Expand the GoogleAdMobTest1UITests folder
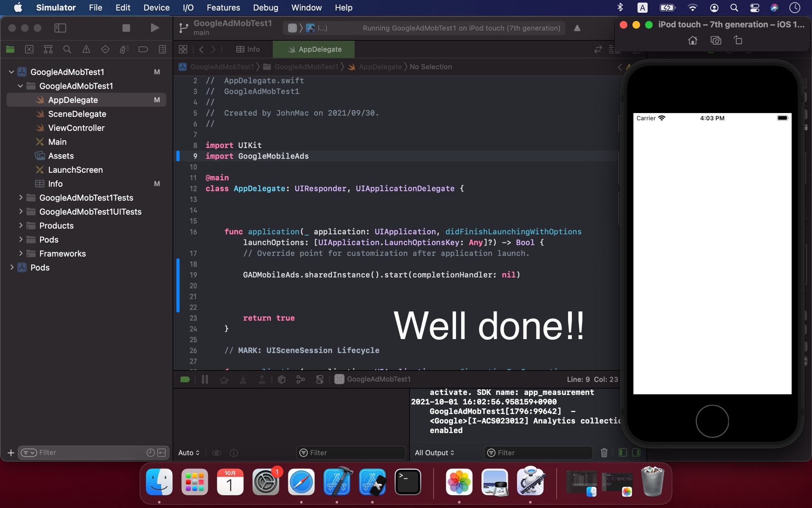This screenshot has height=508, width=812. 20,212
